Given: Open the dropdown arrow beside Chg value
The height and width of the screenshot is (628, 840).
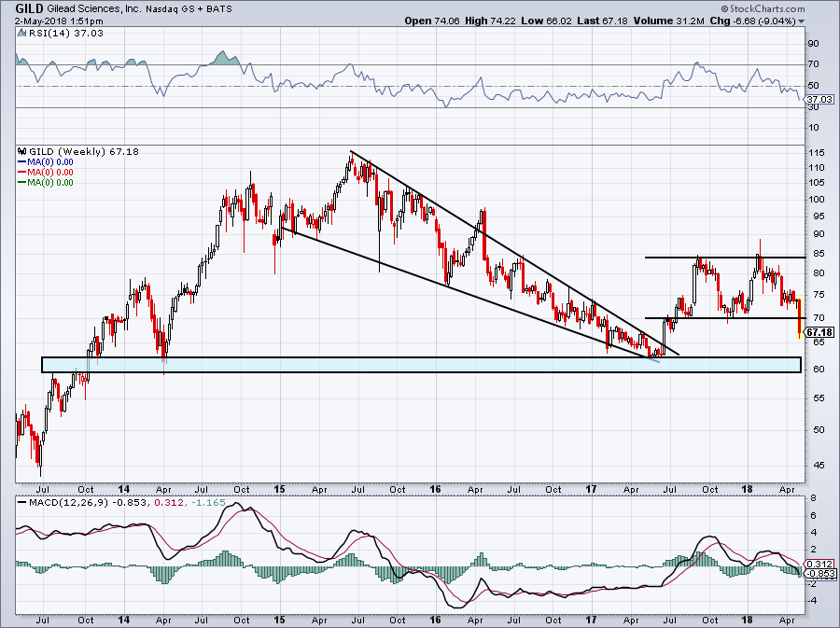Looking at the screenshot, I should [x=801, y=21].
